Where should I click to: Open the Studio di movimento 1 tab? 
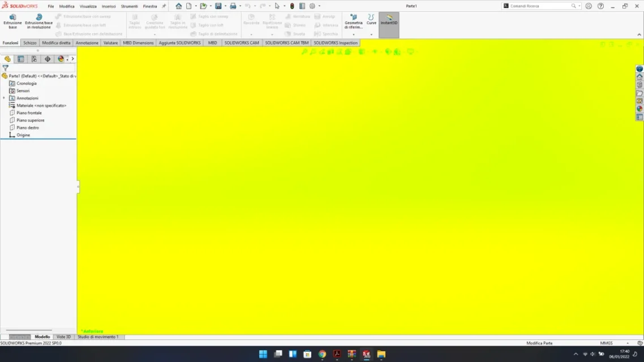coord(98,337)
